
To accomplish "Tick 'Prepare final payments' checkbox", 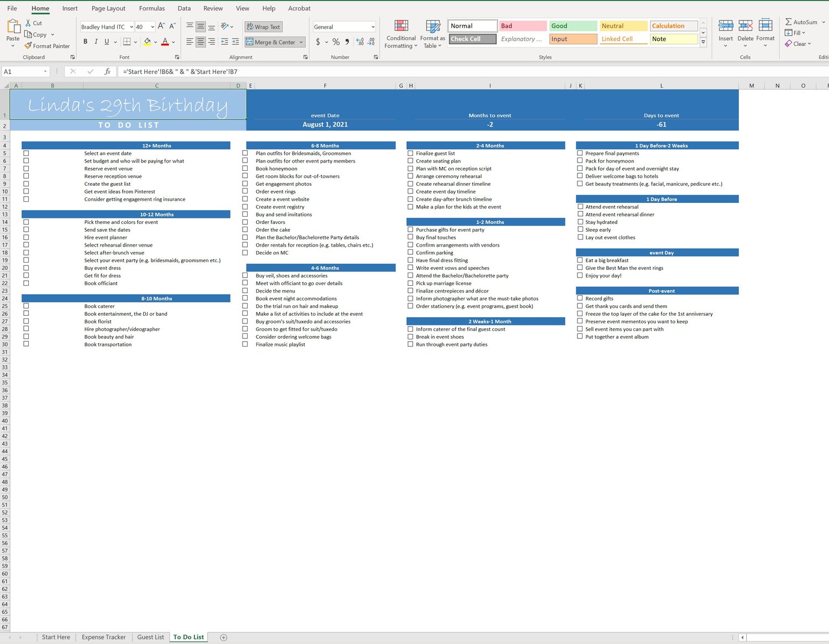I will (x=580, y=153).
